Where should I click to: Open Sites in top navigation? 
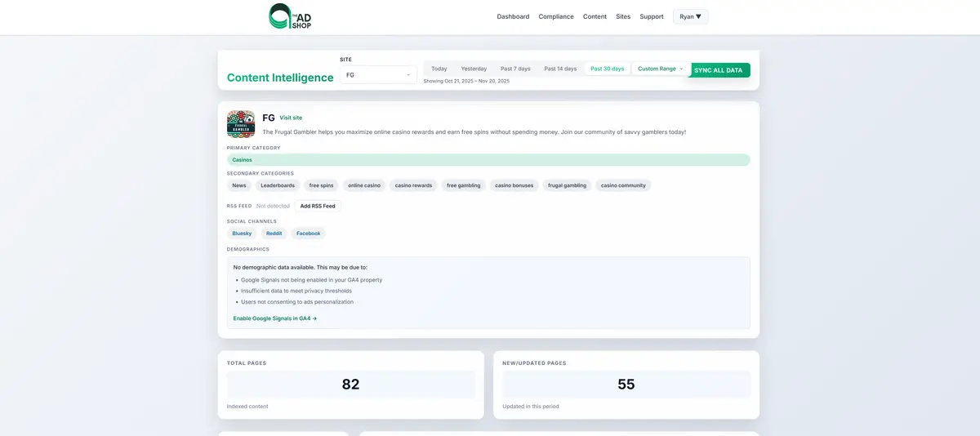point(623,16)
